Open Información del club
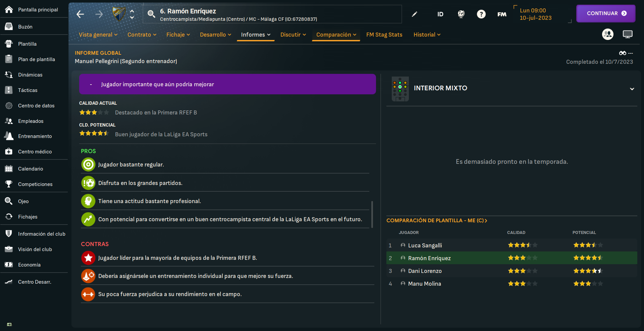 pos(34,234)
